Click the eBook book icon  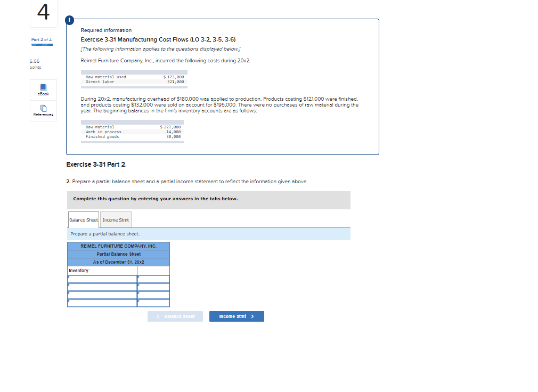coord(43,87)
